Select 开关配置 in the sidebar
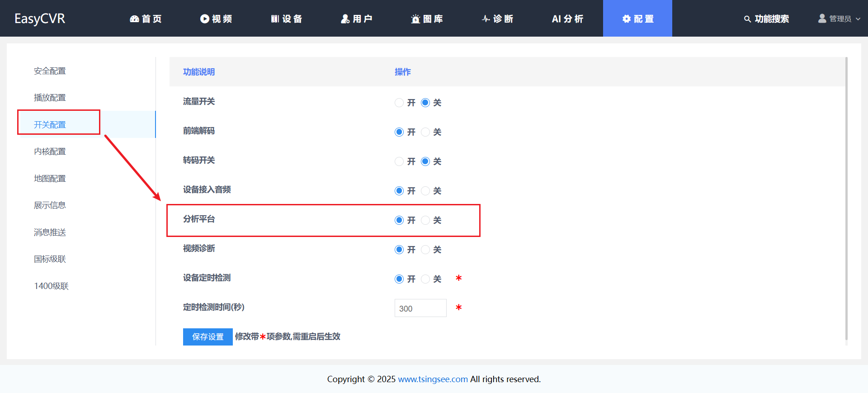The width and height of the screenshot is (868, 393). pos(50,125)
